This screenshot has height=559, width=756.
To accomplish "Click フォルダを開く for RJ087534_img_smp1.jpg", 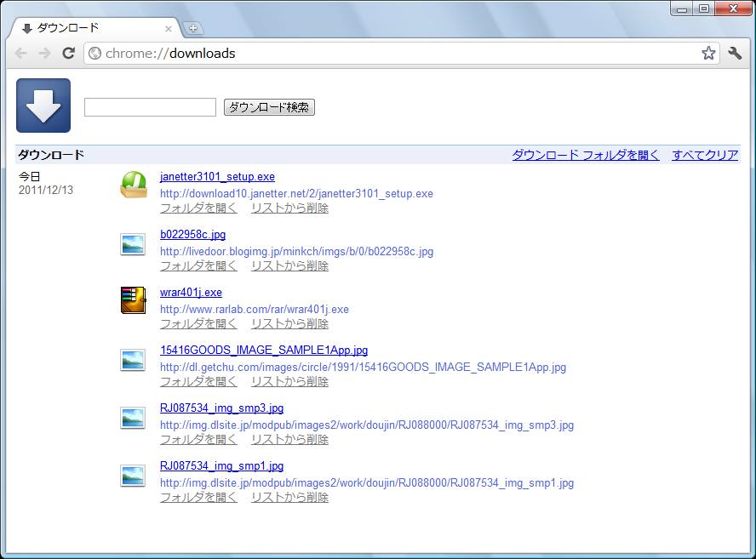I will pos(198,498).
